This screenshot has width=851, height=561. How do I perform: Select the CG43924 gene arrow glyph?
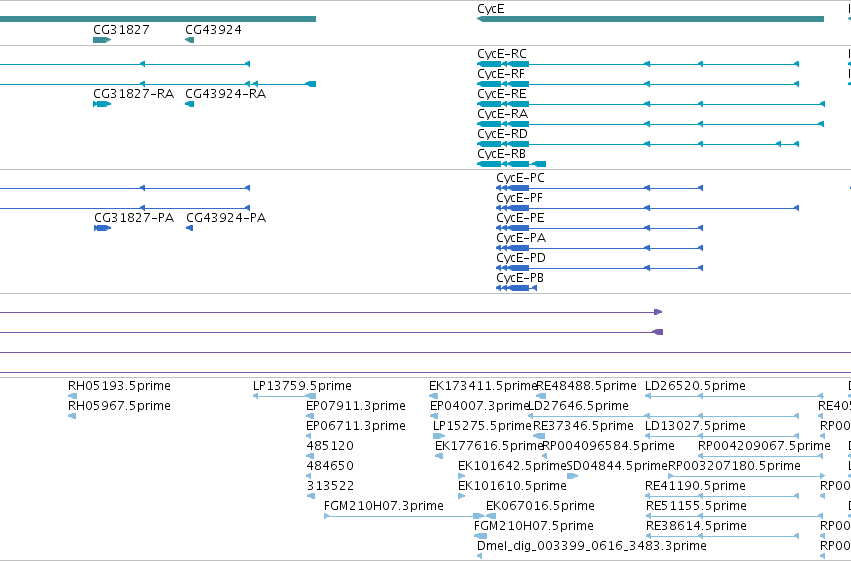click(189, 40)
